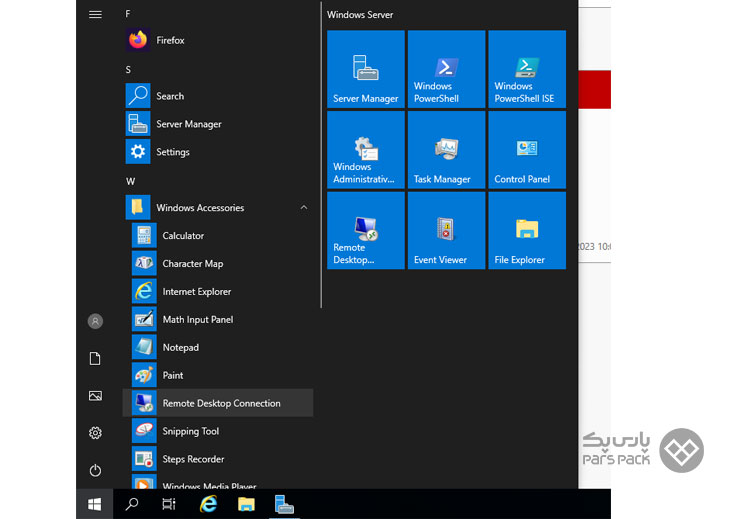This screenshot has height=519, width=750.
Task: Jump to letter S section header
Action: [x=128, y=70]
